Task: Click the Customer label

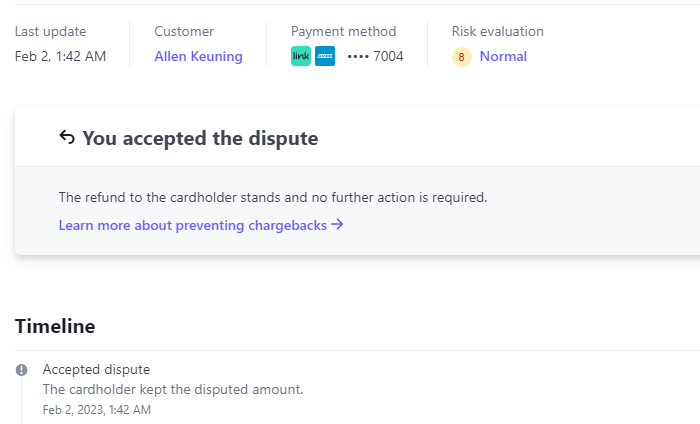Action: (x=184, y=31)
